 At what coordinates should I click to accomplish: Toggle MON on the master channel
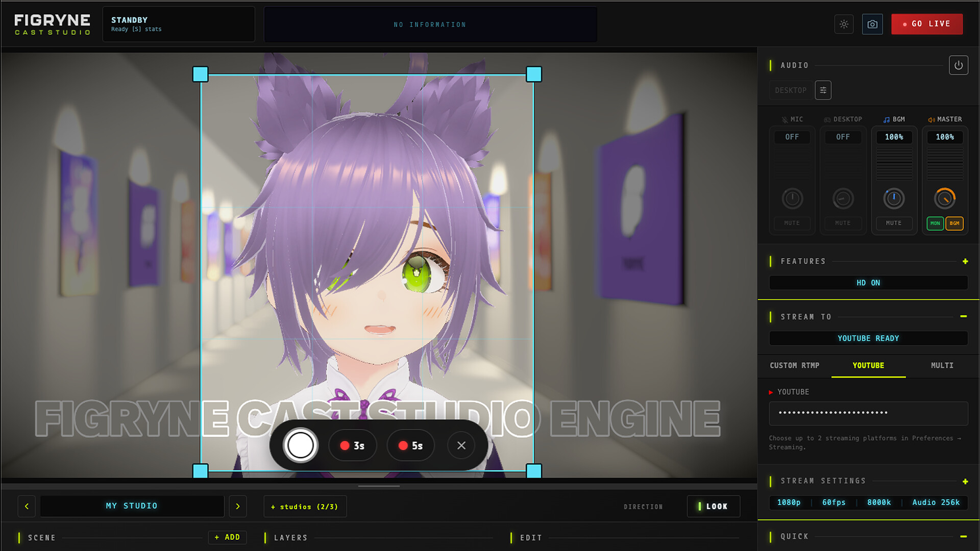click(935, 223)
